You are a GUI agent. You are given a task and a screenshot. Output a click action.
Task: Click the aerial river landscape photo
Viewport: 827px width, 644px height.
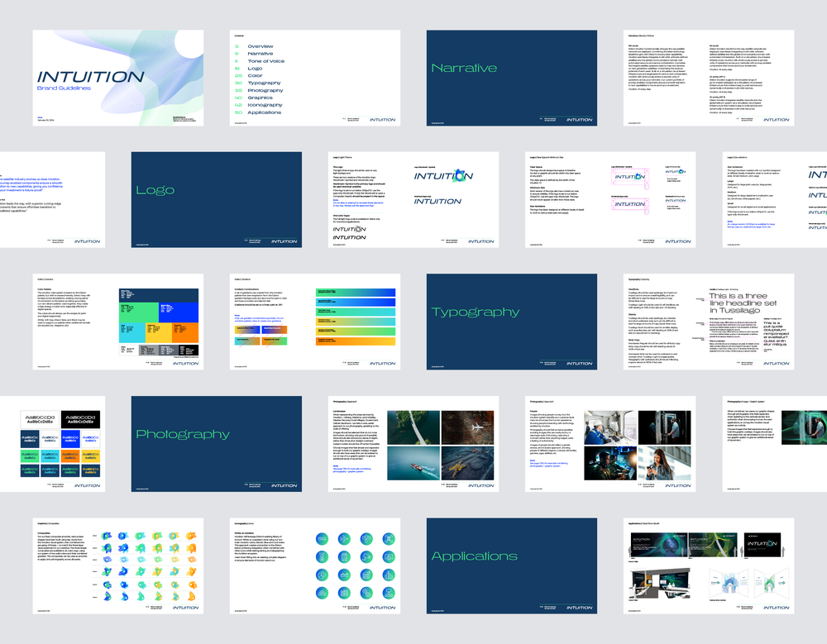(x=413, y=427)
